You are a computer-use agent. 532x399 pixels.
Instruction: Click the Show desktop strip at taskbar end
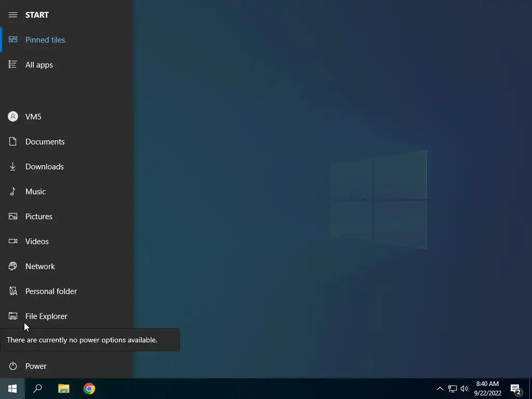[530, 389]
